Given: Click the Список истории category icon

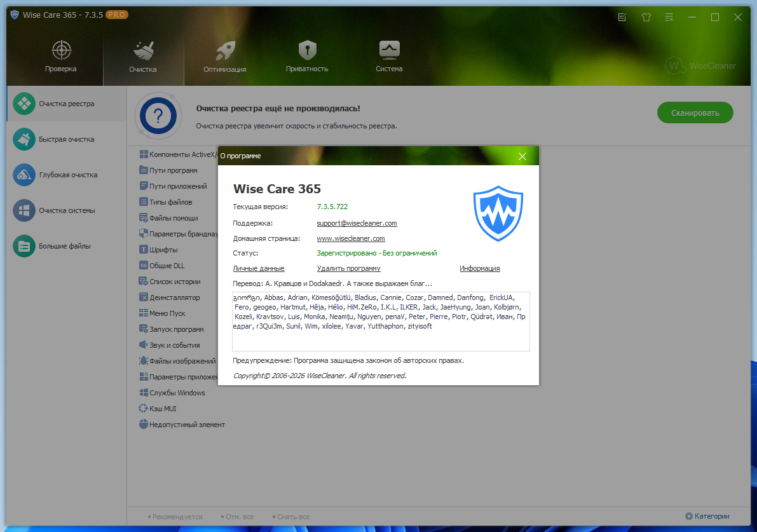Looking at the screenshot, I should 144,282.
